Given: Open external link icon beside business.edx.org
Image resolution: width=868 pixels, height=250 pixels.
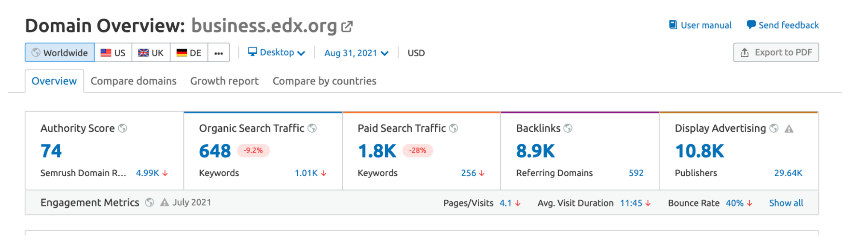Looking at the screenshot, I should (x=347, y=26).
